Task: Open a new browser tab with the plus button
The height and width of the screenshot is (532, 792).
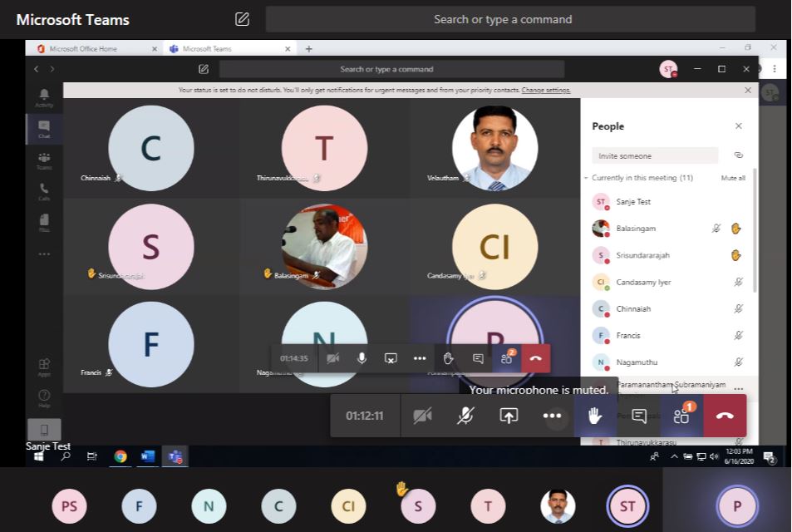Action: pyautogui.click(x=308, y=48)
